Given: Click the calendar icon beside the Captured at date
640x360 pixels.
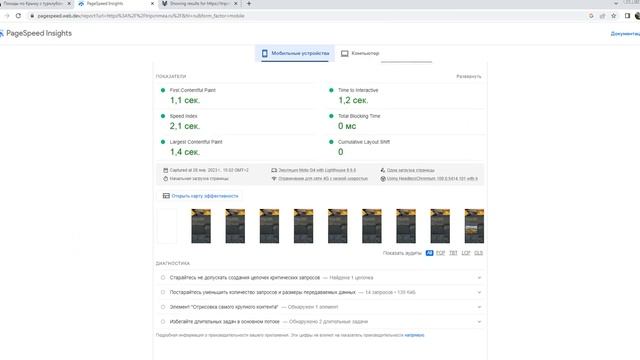Looking at the screenshot, I should coord(165,170).
